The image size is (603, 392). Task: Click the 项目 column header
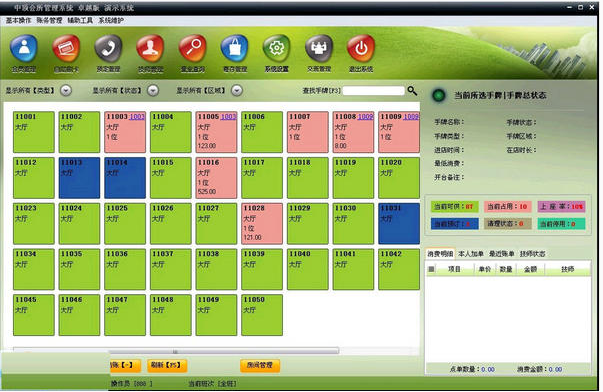454,269
